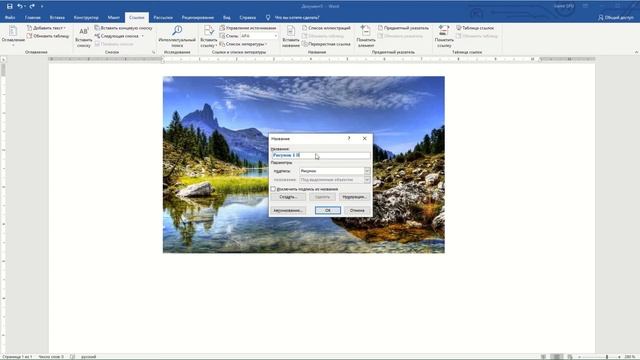Click Управление источниками

coord(248,28)
